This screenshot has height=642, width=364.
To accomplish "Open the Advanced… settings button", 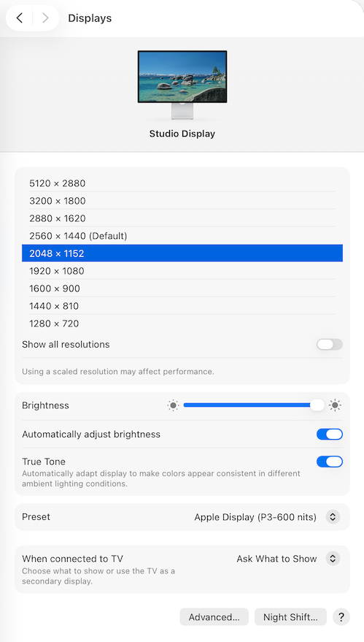I will [x=214, y=617].
